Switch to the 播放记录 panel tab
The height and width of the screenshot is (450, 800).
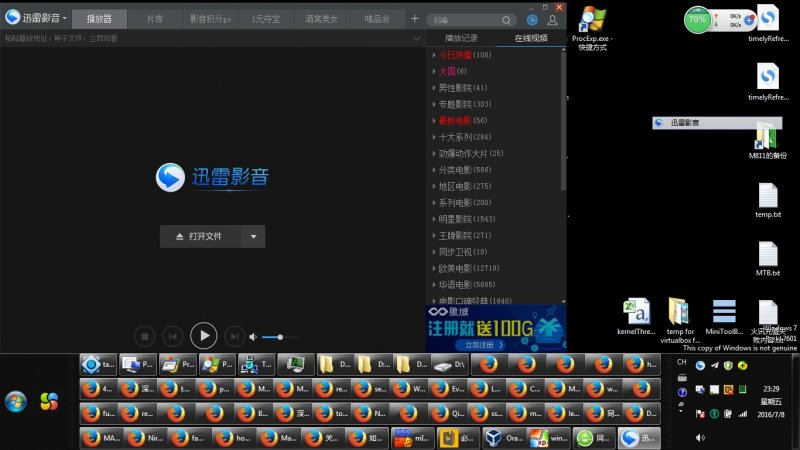coord(461,38)
